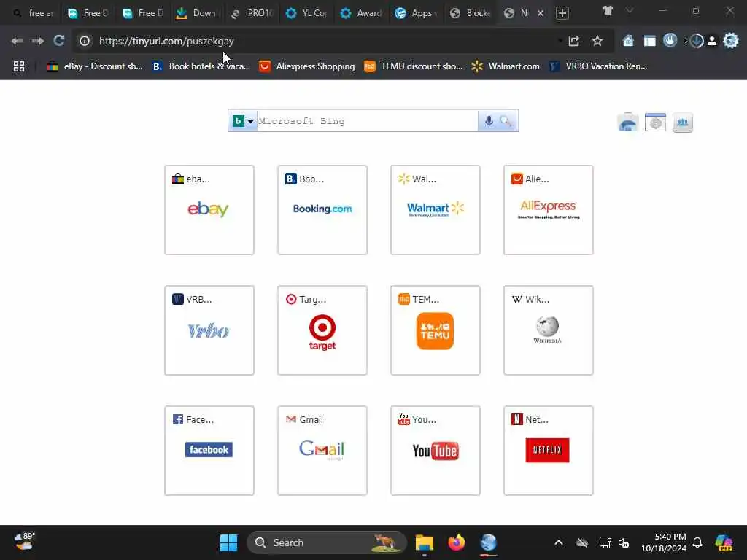Viewport: 747px width, 560px height.
Task: Open the Windows Start menu
Action: [228, 542]
